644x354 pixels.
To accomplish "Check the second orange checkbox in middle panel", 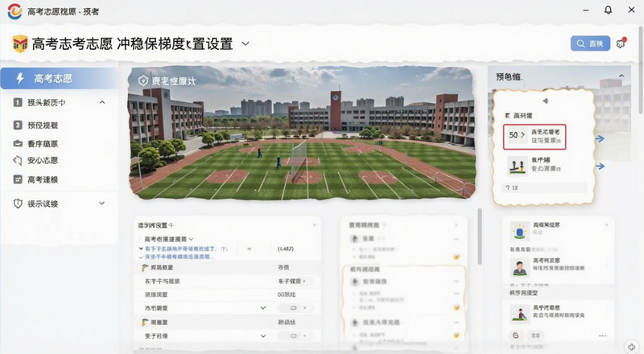I will pyautogui.click(x=456, y=307).
